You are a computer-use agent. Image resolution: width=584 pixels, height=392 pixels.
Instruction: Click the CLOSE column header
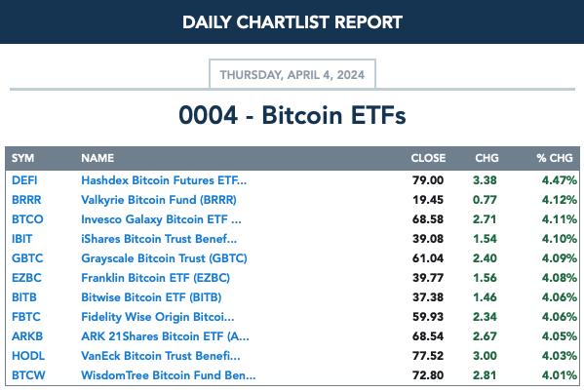(428, 158)
